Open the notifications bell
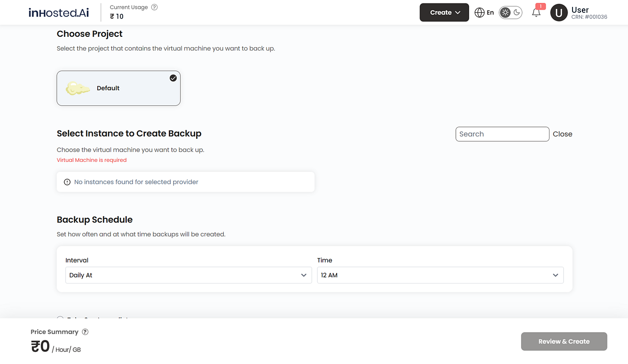The height and width of the screenshot is (364, 628). [x=536, y=13]
